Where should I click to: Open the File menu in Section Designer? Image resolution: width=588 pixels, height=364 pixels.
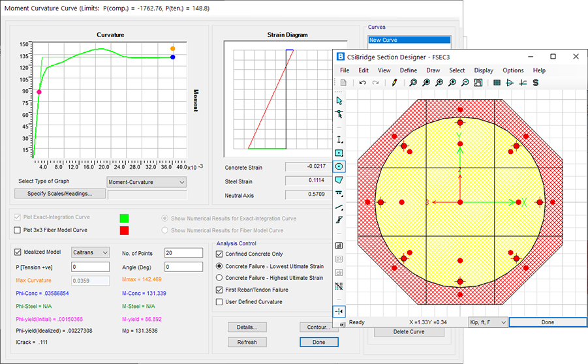click(345, 70)
